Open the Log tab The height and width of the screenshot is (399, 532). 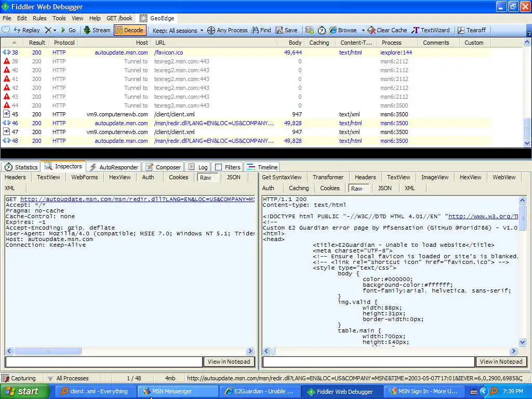pyautogui.click(x=198, y=167)
